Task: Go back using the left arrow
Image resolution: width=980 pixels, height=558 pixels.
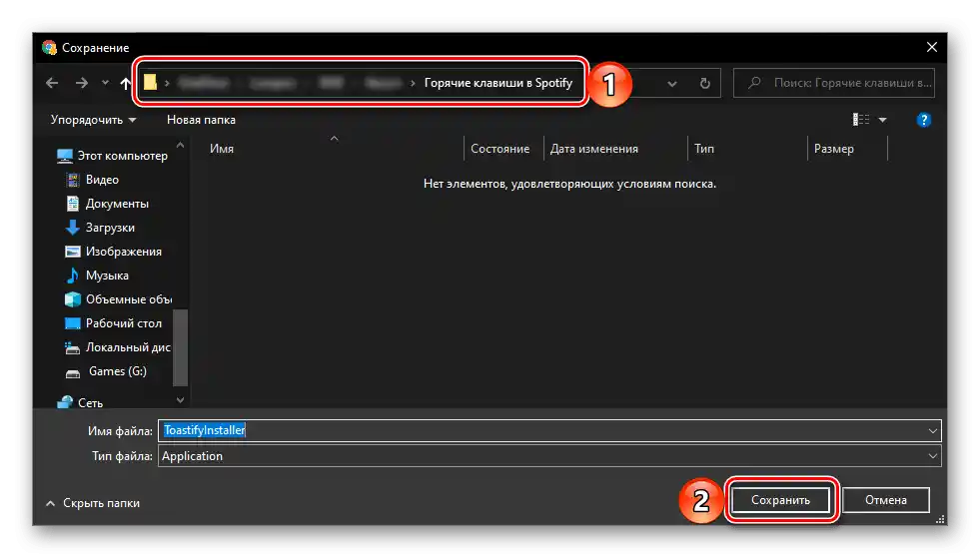Action: pyautogui.click(x=52, y=83)
